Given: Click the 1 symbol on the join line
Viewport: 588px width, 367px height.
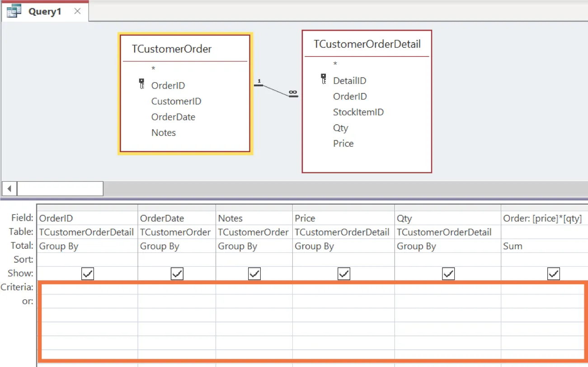Looking at the screenshot, I should (x=259, y=81).
